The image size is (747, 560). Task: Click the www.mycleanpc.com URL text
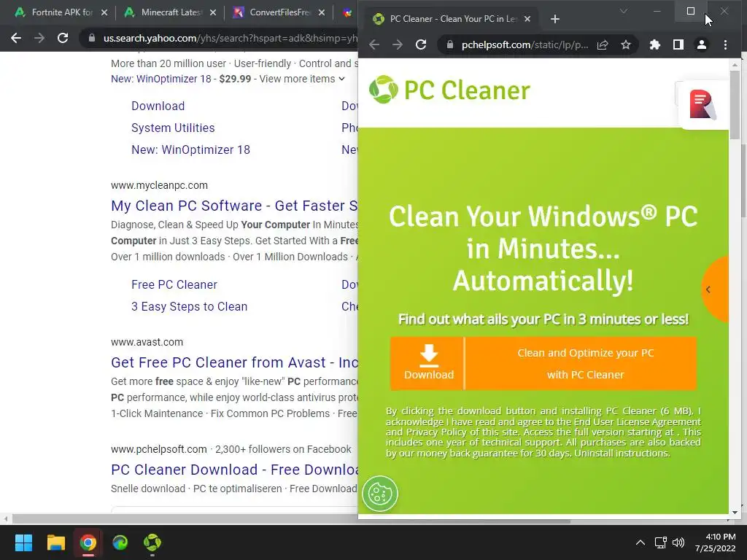tap(159, 185)
